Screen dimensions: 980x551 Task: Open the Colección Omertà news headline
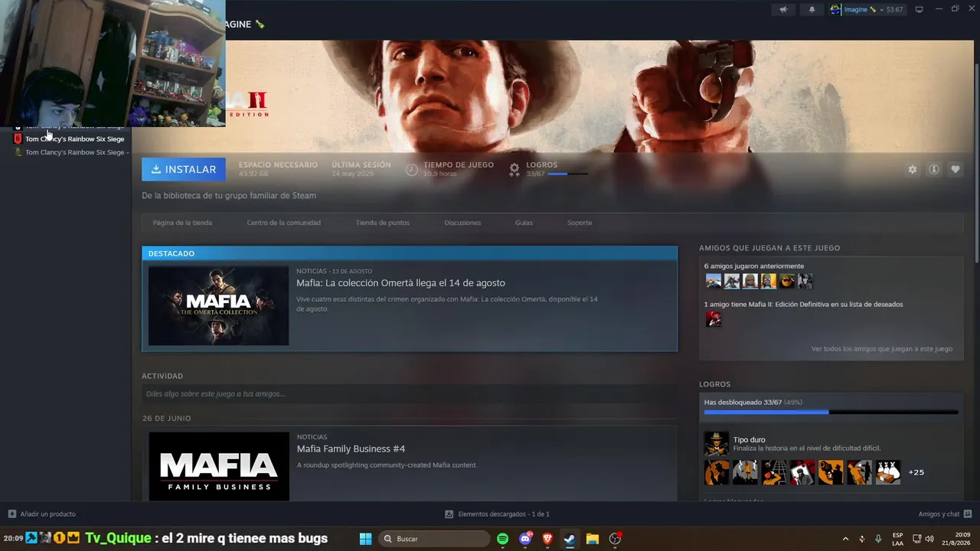pos(400,283)
